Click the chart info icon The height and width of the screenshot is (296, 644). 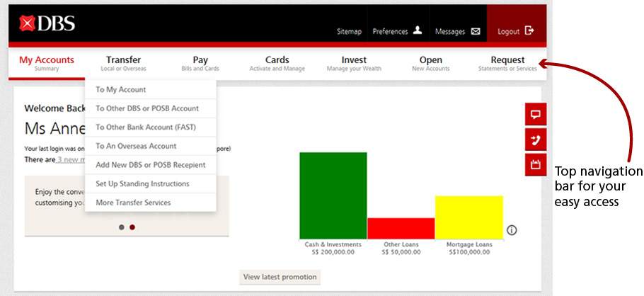click(x=512, y=230)
